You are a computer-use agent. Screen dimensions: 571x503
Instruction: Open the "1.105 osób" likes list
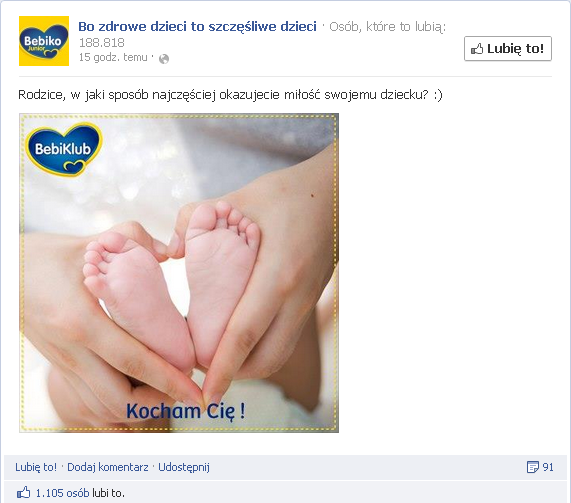pyautogui.click(x=62, y=493)
